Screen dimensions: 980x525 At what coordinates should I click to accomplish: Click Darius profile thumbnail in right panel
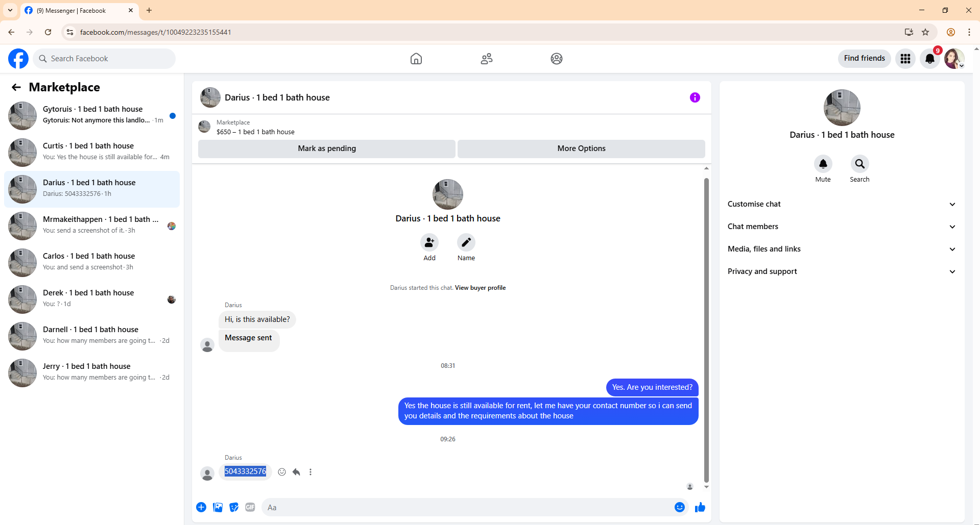[x=842, y=108]
